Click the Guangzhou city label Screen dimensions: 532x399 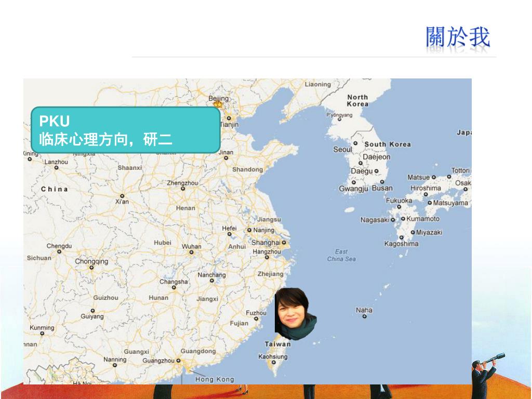coord(158,361)
